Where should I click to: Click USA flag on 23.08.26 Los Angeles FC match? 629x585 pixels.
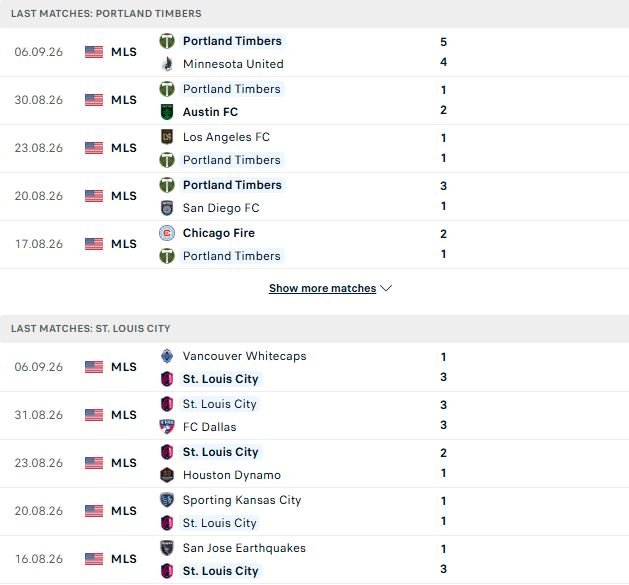[x=94, y=148]
